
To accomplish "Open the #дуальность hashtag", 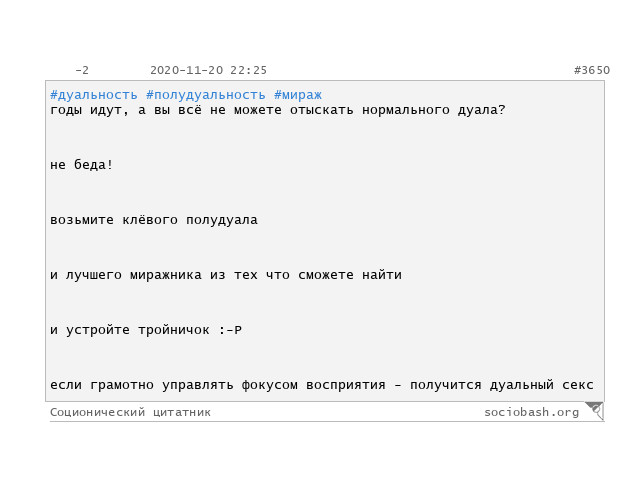I will tap(94, 95).
